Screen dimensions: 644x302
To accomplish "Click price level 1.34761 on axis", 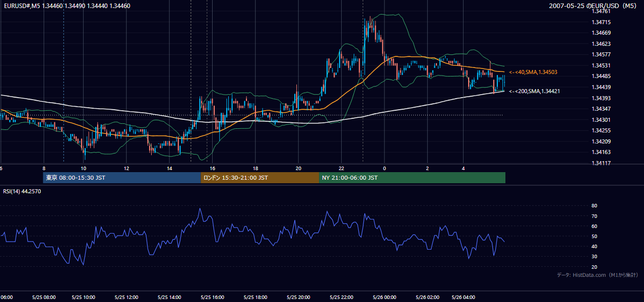I will click(x=601, y=11).
